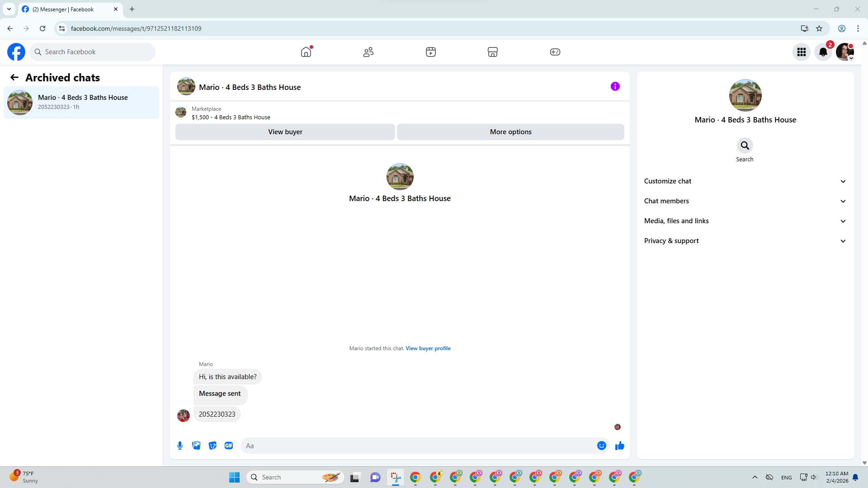This screenshot has height=488, width=868.
Task: Open the Friends tab
Action: point(368,52)
